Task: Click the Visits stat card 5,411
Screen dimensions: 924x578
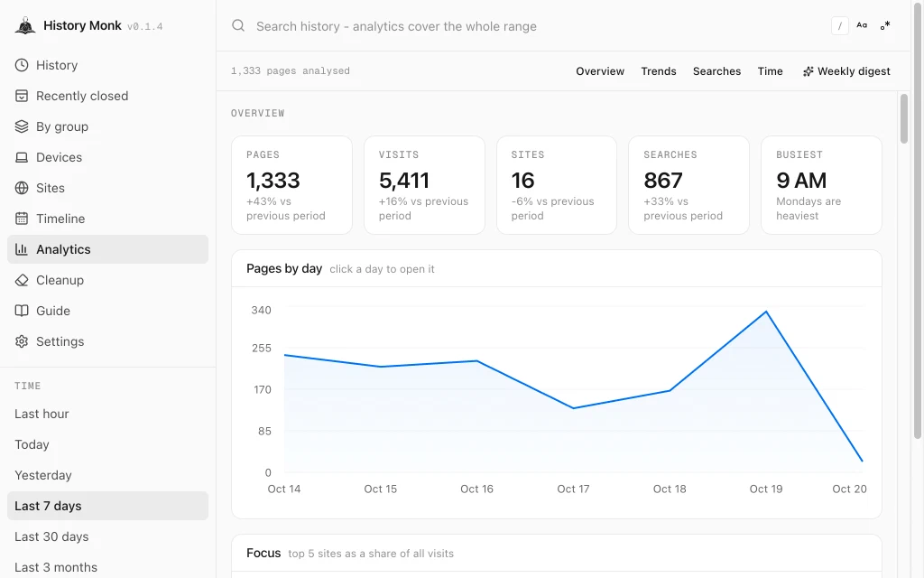Action: pyautogui.click(x=424, y=185)
